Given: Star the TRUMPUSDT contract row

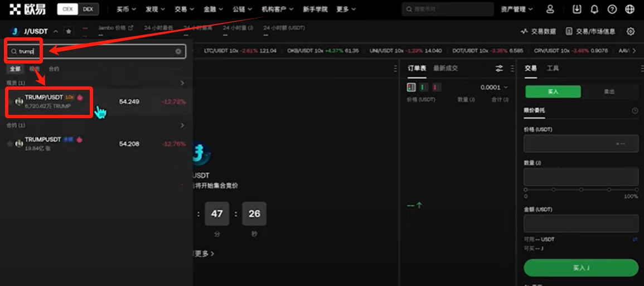Looking at the screenshot, I should coord(10,144).
